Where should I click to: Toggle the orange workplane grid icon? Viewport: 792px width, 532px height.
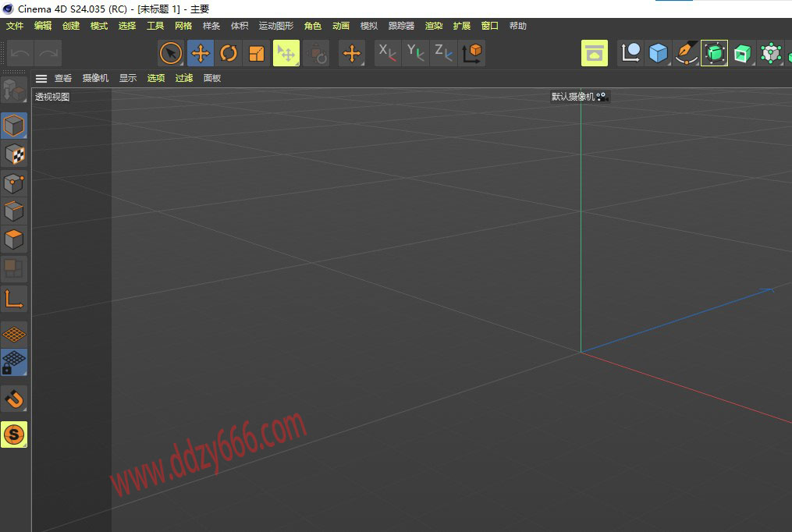[x=14, y=334]
